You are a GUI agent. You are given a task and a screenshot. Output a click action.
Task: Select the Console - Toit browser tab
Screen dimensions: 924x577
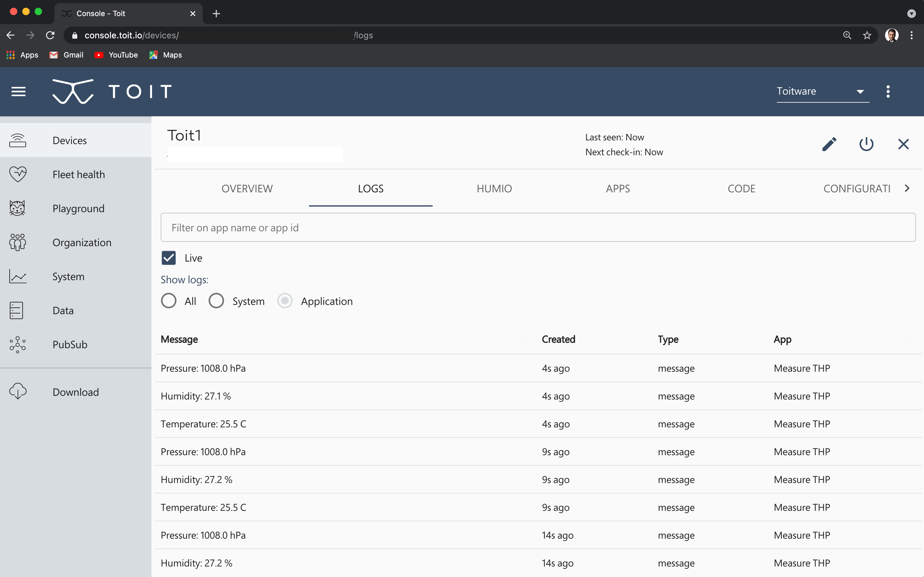tap(129, 14)
